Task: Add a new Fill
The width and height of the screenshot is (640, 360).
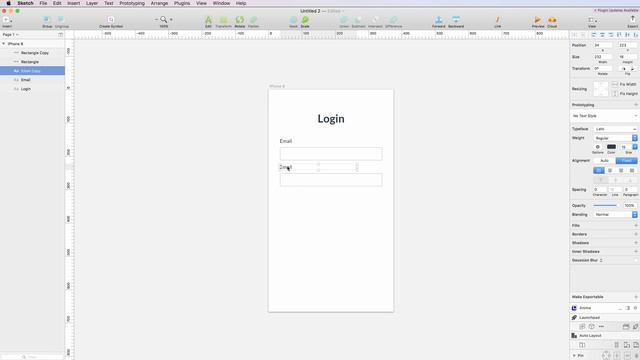Action: click(636, 225)
